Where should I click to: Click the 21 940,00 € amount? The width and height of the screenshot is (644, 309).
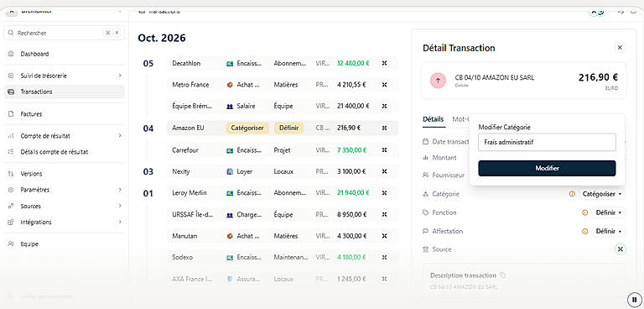point(353,193)
